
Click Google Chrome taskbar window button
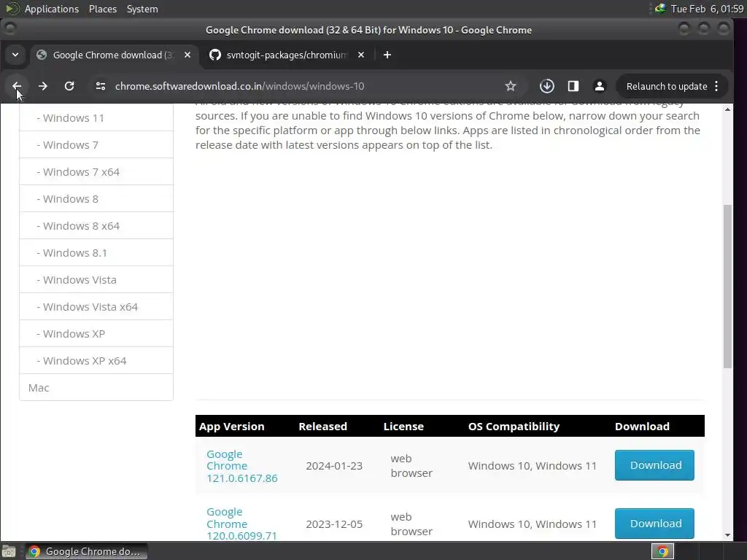pos(86,551)
